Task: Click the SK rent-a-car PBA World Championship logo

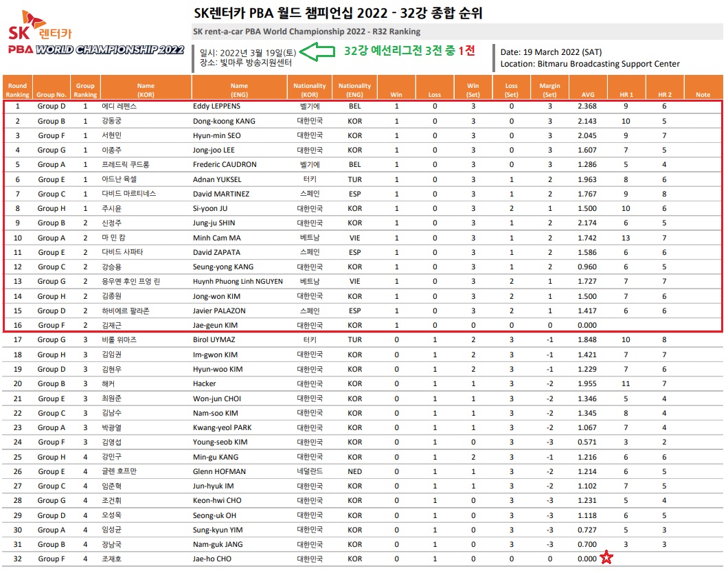Action: [96, 34]
